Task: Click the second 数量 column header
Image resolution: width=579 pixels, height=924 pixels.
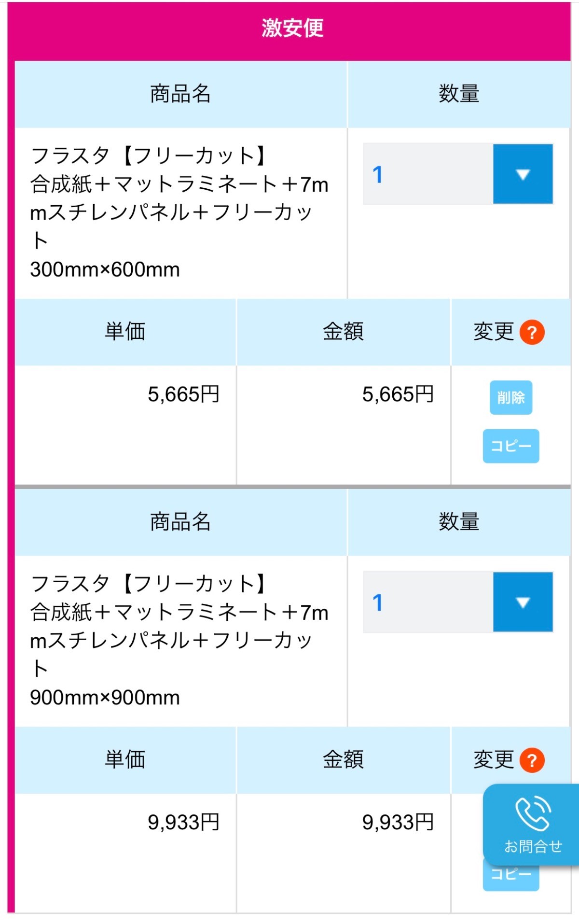Action: coord(458,522)
